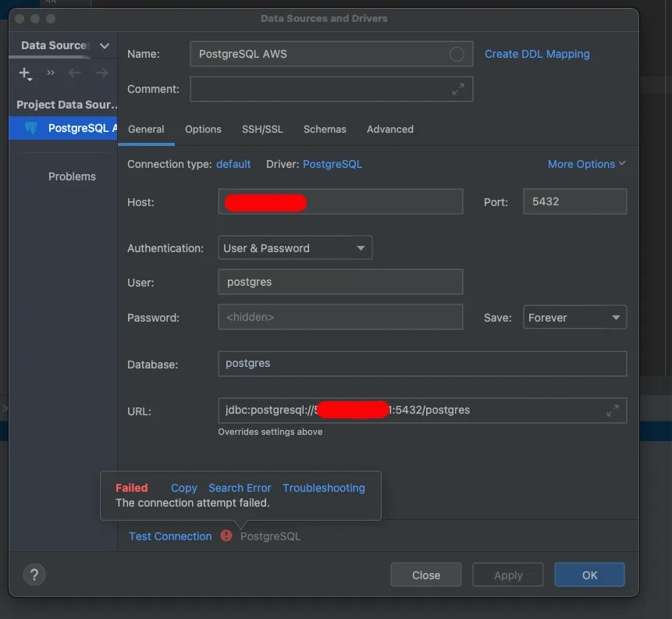Add a new data source with plus icon
Screen dimensions: 672x619
point(25,73)
